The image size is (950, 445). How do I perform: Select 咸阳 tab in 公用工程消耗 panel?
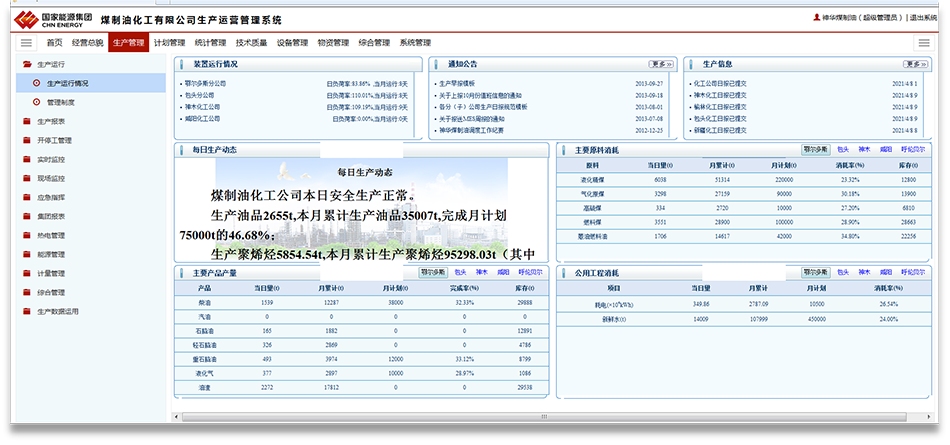[886, 273]
